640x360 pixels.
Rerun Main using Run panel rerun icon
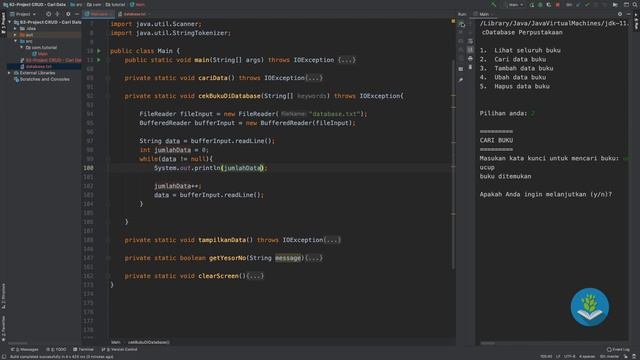[461, 24]
